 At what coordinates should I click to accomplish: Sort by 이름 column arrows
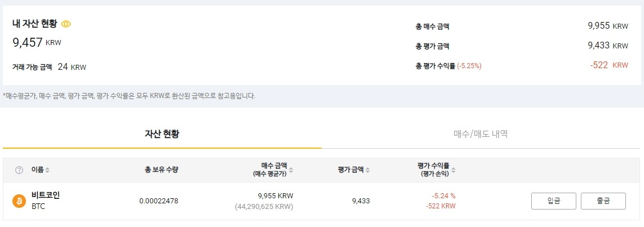tap(47, 170)
